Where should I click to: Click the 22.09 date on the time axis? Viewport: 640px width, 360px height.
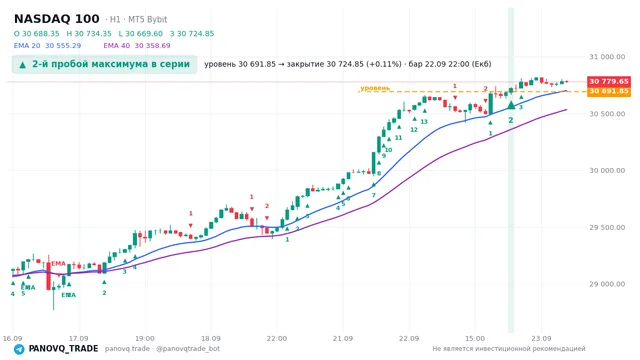[x=409, y=338]
